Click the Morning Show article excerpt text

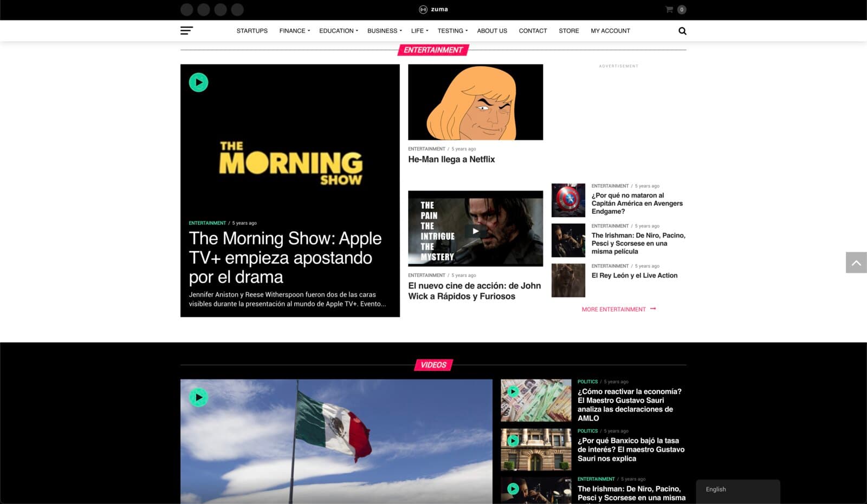click(287, 299)
